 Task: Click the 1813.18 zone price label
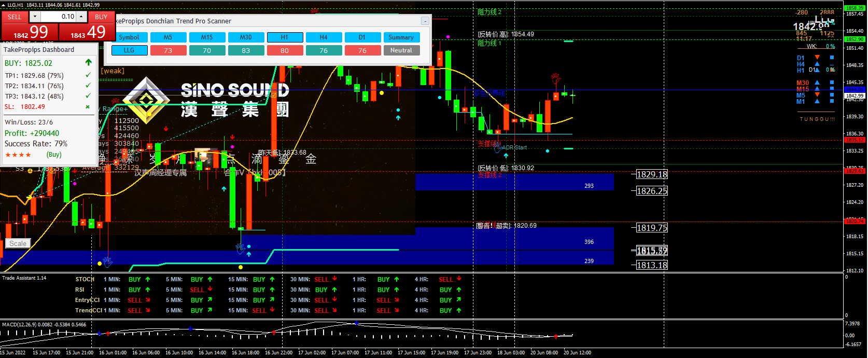click(x=652, y=265)
